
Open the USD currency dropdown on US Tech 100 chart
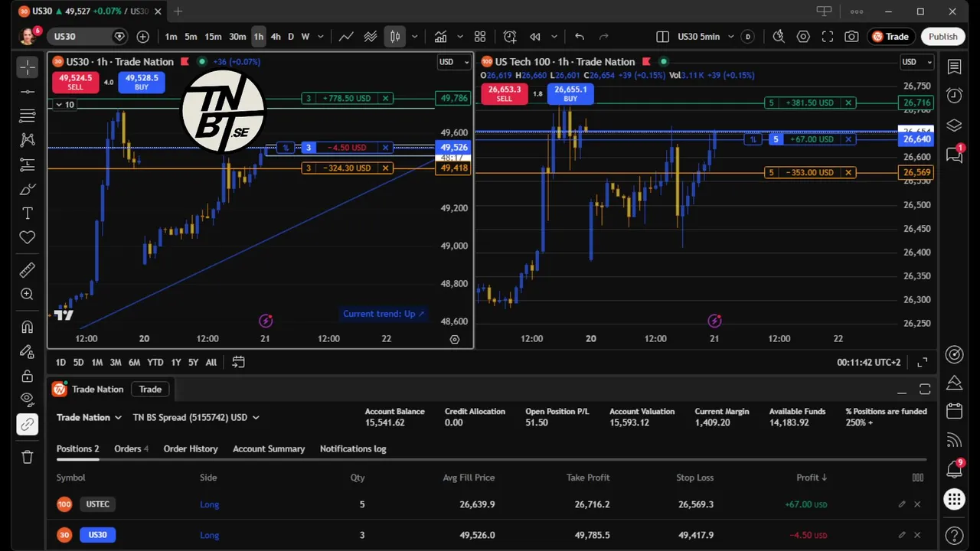pos(916,62)
